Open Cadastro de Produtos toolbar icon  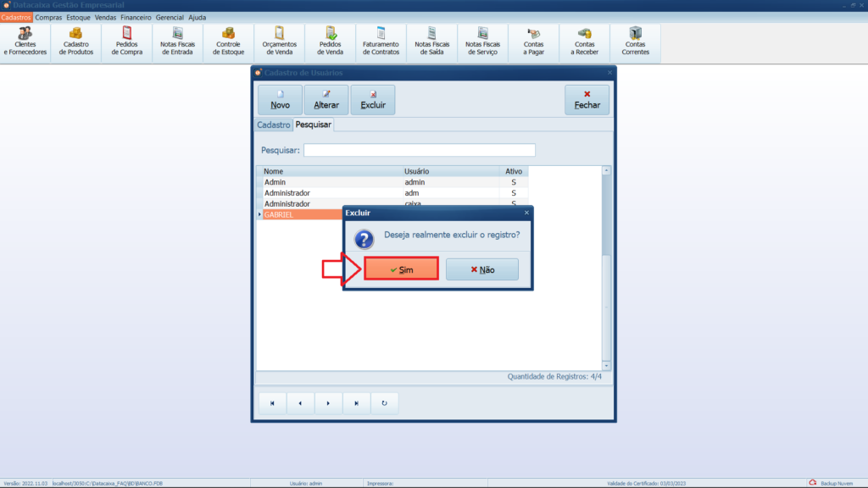click(76, 42)
